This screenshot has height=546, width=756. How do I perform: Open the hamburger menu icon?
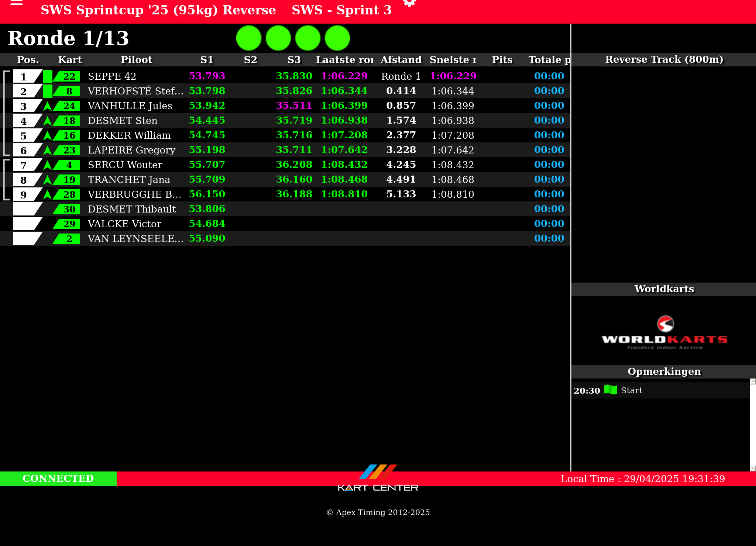[17, 3]
